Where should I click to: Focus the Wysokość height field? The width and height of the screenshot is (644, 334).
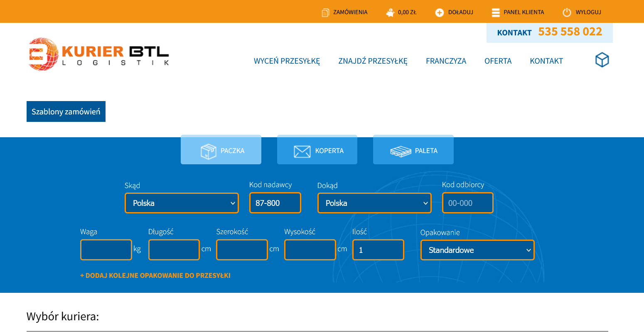point(310,250)
